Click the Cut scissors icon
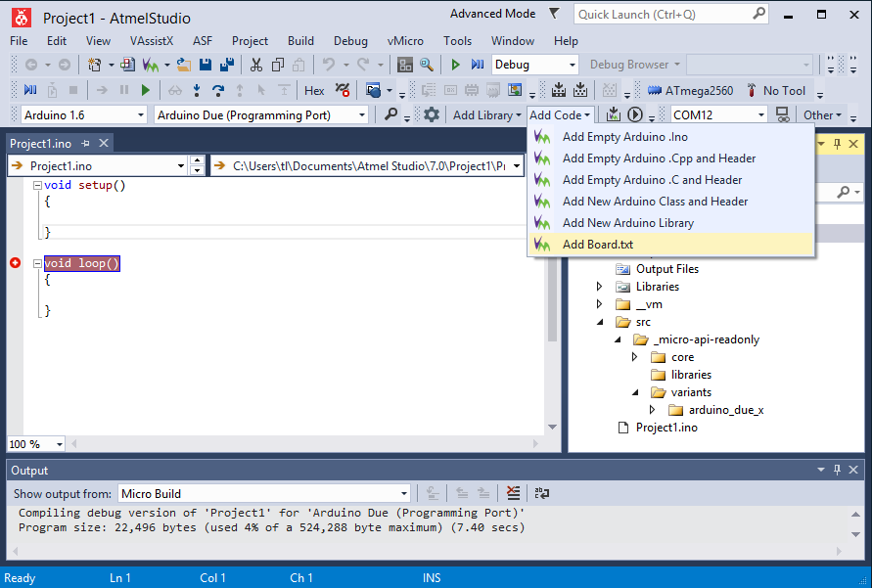Screen dimensions: 872x588 click(x=256, y=65)
